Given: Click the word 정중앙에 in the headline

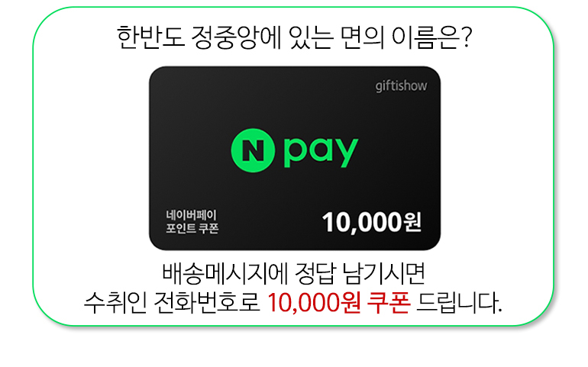Looking at the screenshot, I should pyautogui.click(x=236, y=37).
